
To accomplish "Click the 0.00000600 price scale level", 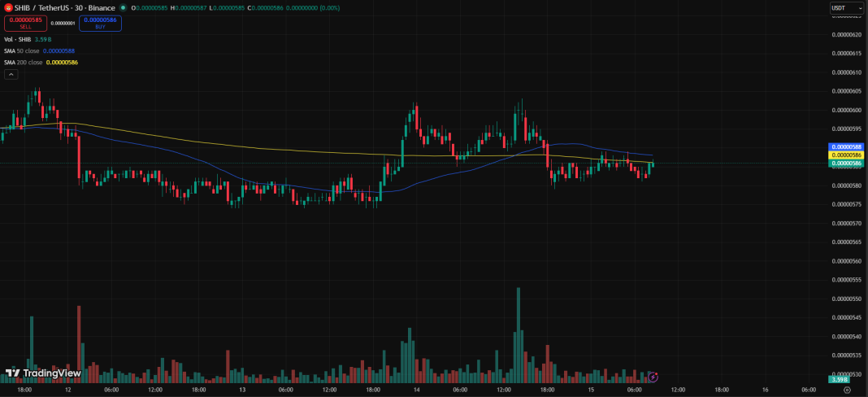I will pyautogui.click(x=847, y=110).
